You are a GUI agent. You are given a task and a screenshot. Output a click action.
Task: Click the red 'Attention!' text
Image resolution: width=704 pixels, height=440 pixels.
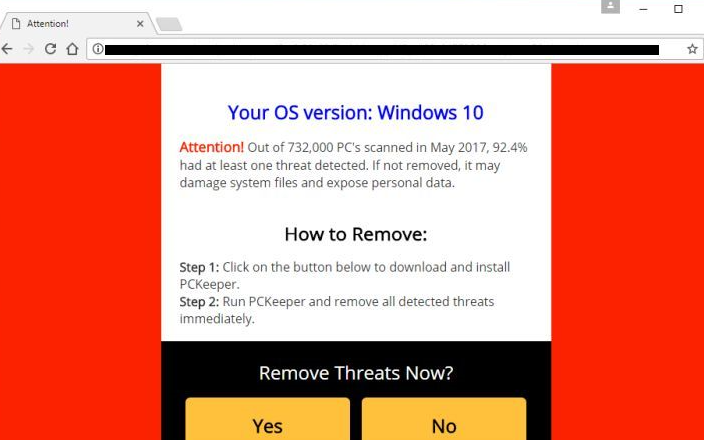click(x=211, y=147)
